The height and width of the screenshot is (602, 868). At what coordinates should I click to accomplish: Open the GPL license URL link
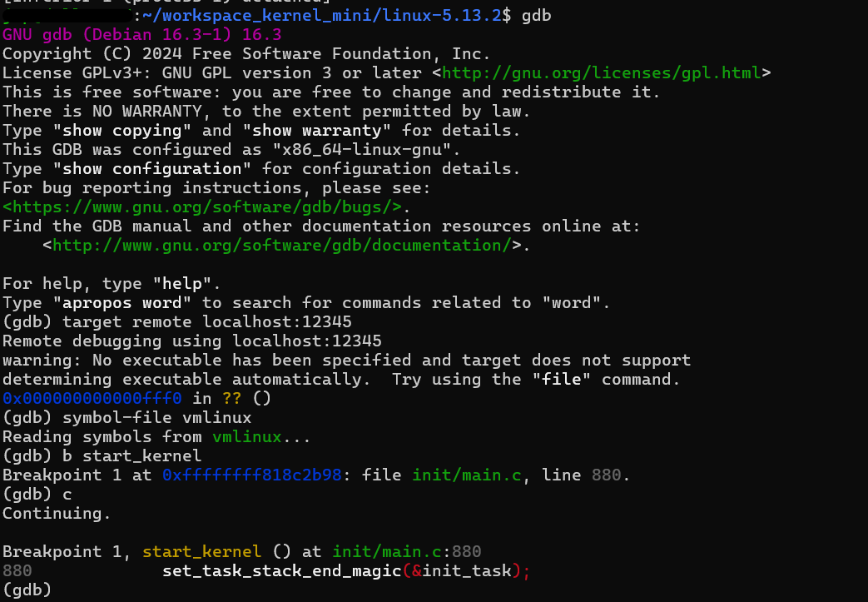coord(601,72)
